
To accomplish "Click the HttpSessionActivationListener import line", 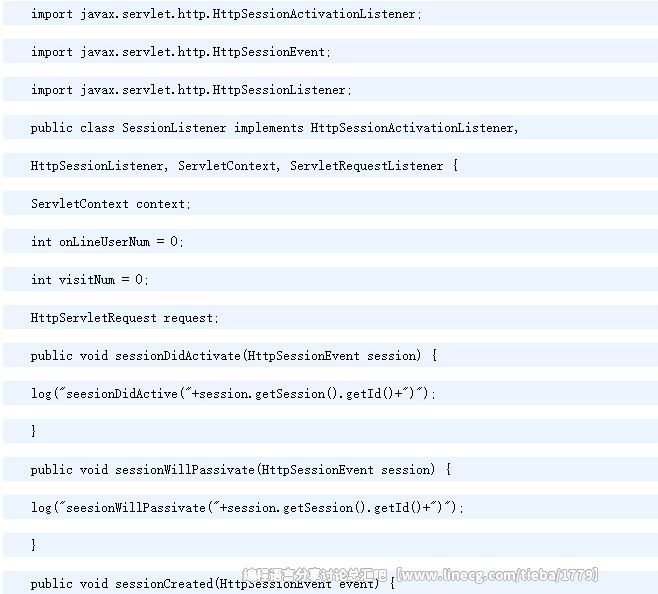I will [226, 14].
